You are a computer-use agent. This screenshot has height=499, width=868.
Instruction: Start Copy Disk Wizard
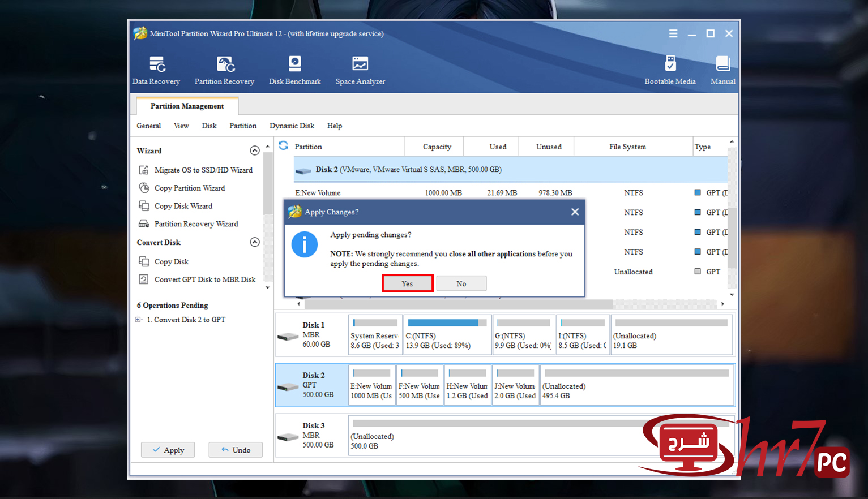176,206
